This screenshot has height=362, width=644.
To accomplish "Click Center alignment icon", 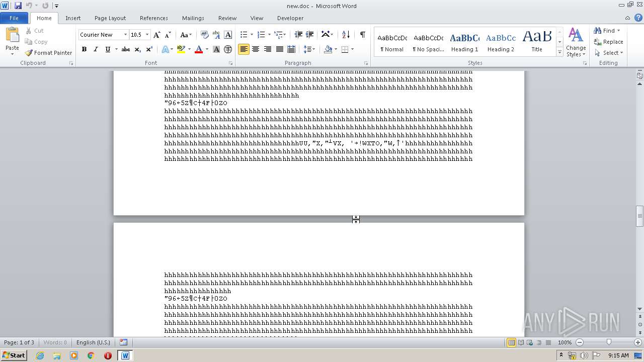I will pyautogui.click(x=256, y=49).
